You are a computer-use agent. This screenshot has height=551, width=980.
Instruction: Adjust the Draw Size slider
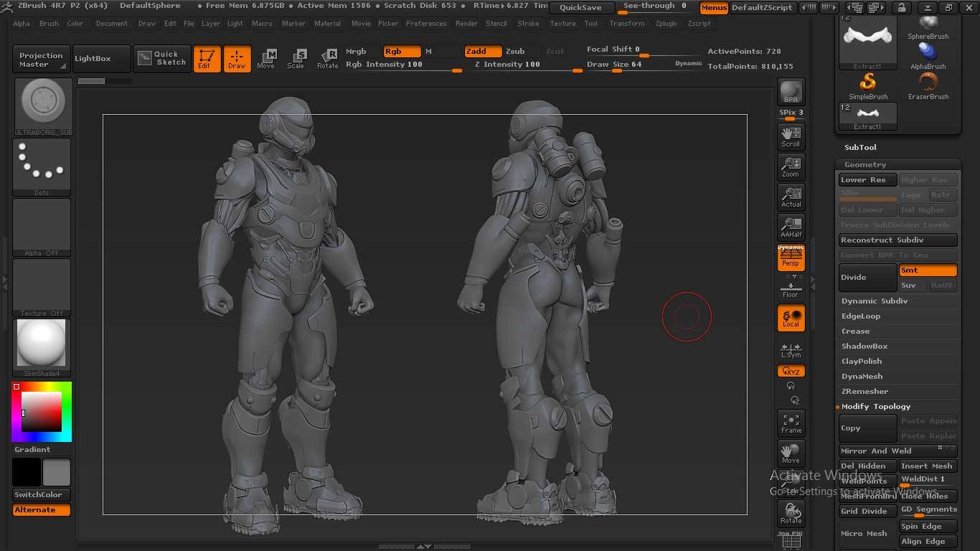pyautogui.click(x=644, y=65)
